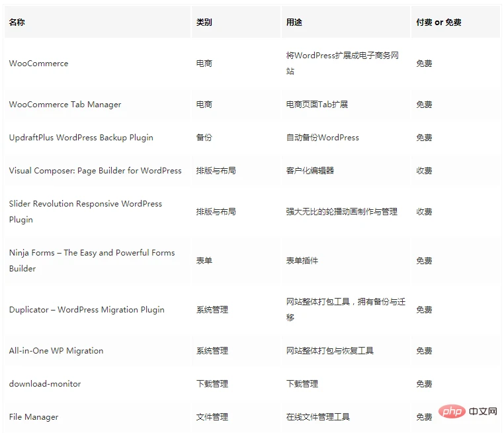Click 免费 in the Ninja Forms row
504x433 pixels.
click(424, 261)
